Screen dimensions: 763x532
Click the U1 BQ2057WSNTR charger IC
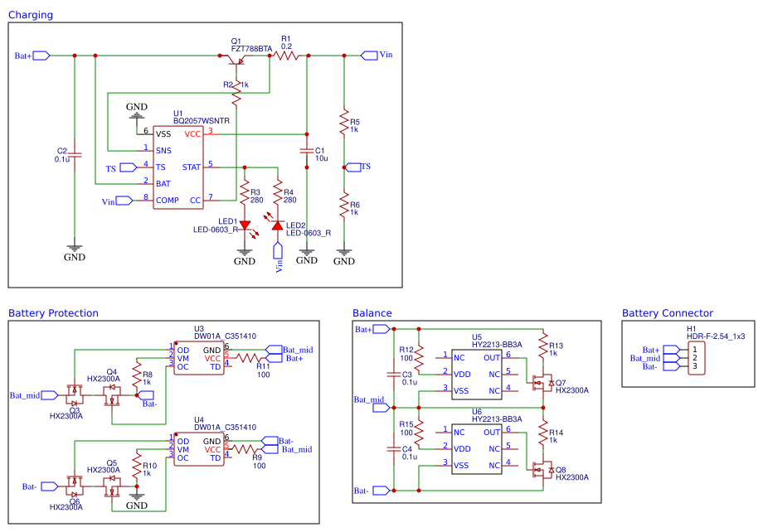[178, 167]
